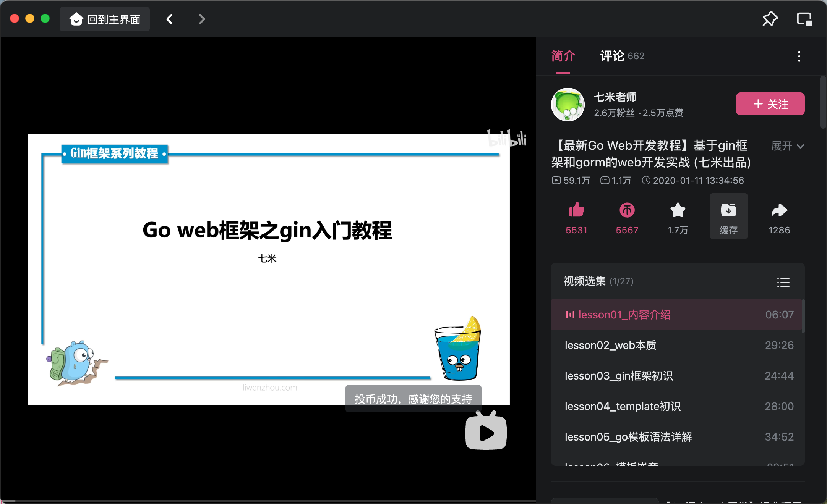Cache the video with 缓存 icon
827x504 pixels.
pyautogui.click(x=728, y=216)
